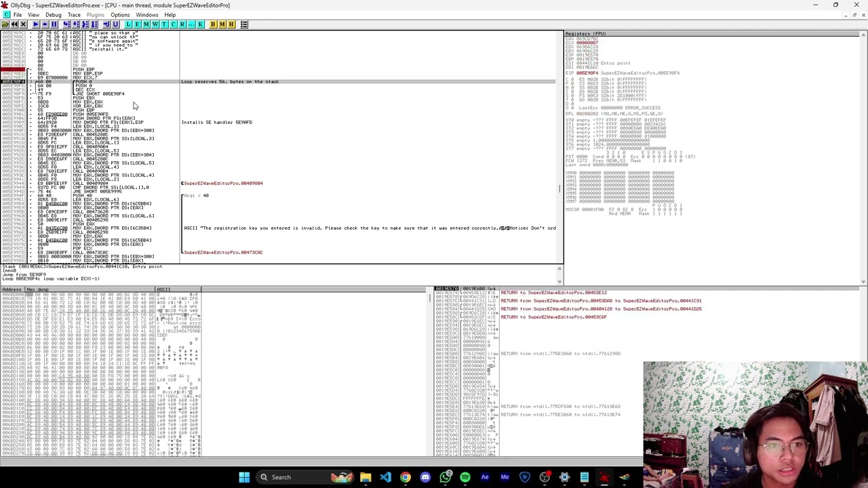Open the Threads window T icon

click(x=164, y=24)
